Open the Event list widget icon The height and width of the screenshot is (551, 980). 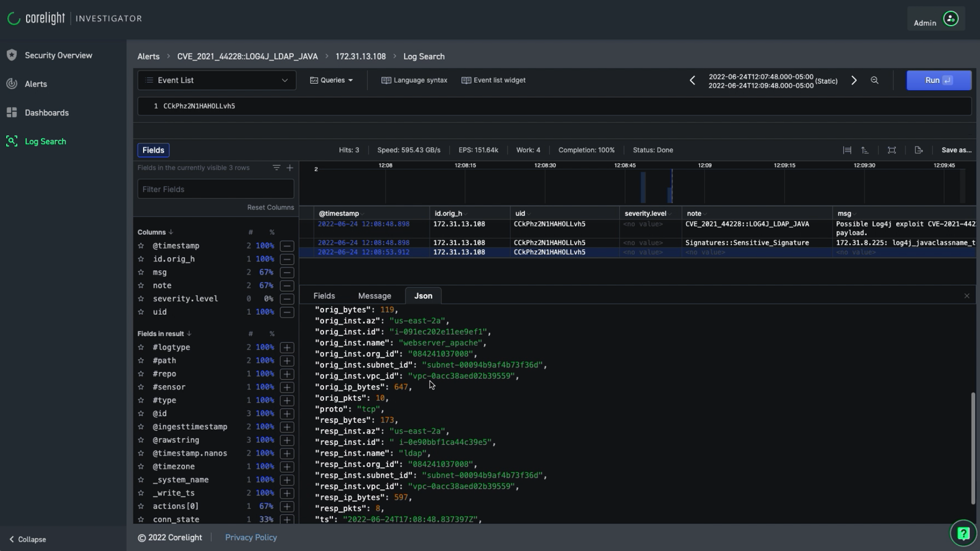pos(466,81)
